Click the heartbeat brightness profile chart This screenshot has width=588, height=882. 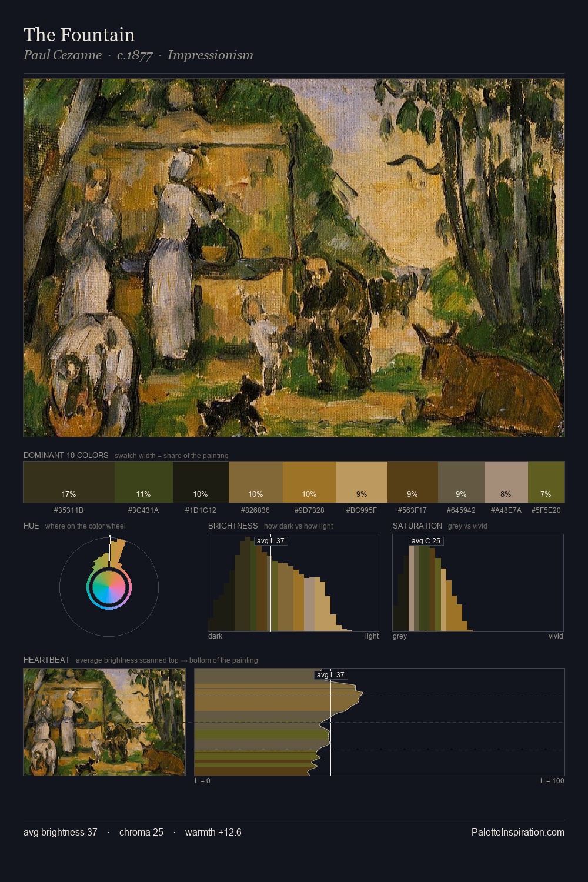379,722
